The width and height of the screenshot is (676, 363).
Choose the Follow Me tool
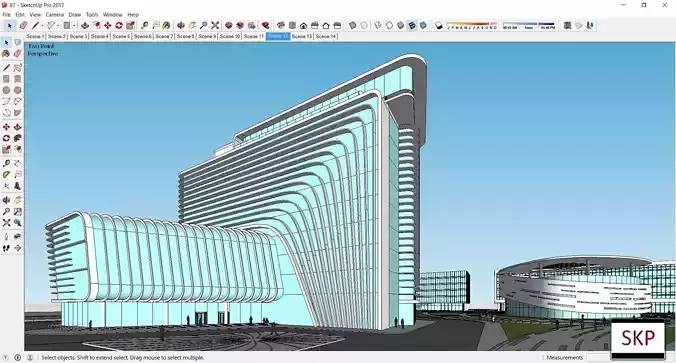pos(17,138)
